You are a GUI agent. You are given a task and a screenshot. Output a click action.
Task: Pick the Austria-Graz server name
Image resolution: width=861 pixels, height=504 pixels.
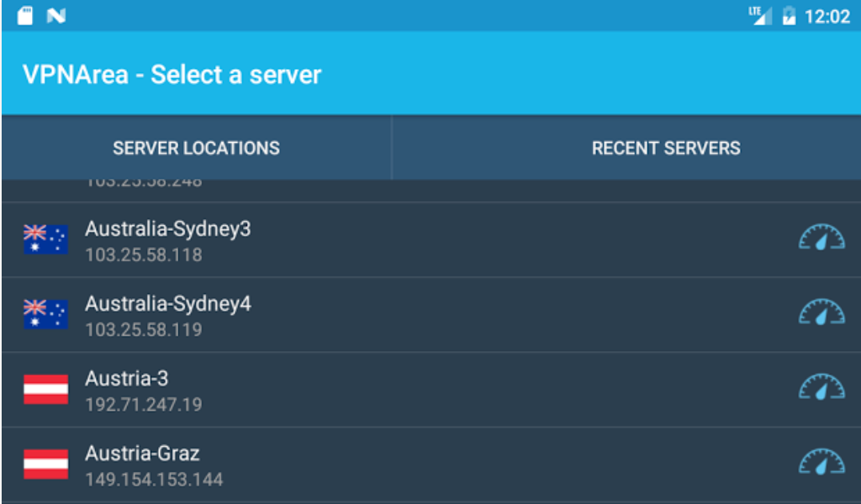click(142, 454)
